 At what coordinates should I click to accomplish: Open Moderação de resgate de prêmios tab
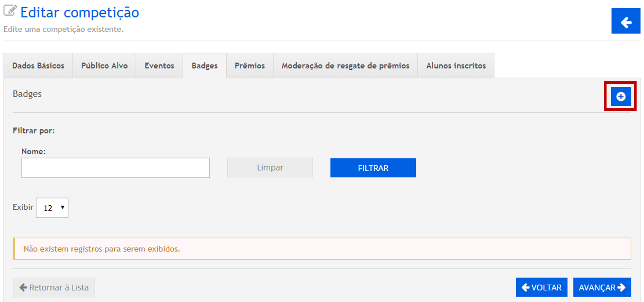(x=345, y=66)
